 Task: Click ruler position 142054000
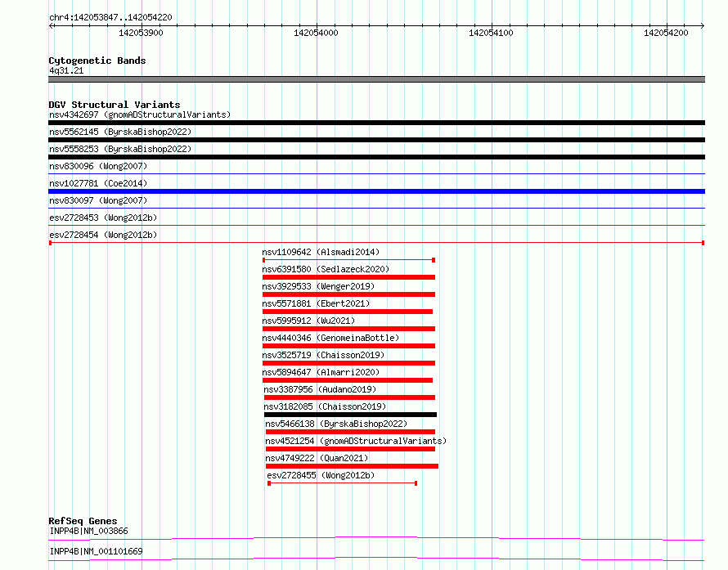click(316, 33)
